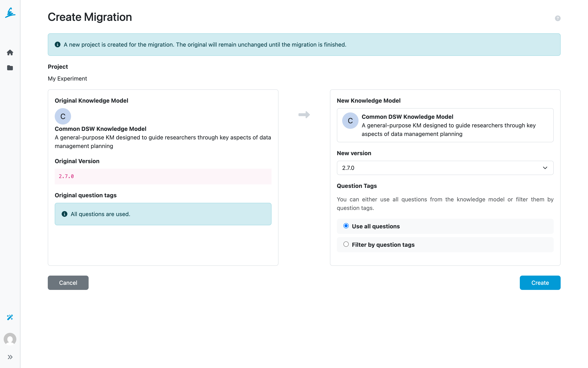Click the info icon in migration banner
Viewport: 588px width, 368px height.
58,45
